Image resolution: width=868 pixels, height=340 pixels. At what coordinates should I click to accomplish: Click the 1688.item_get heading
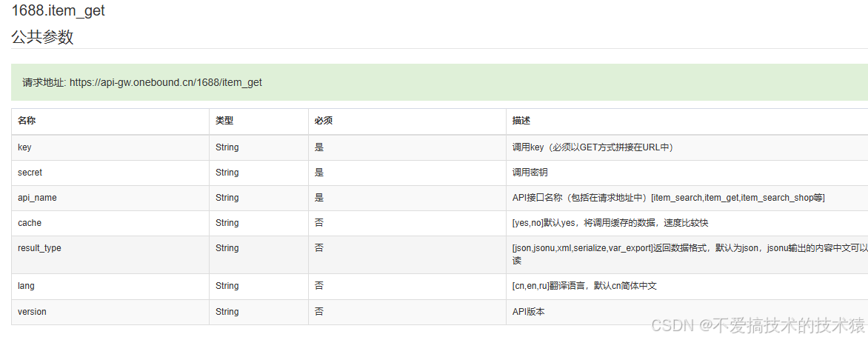[58, 10]
